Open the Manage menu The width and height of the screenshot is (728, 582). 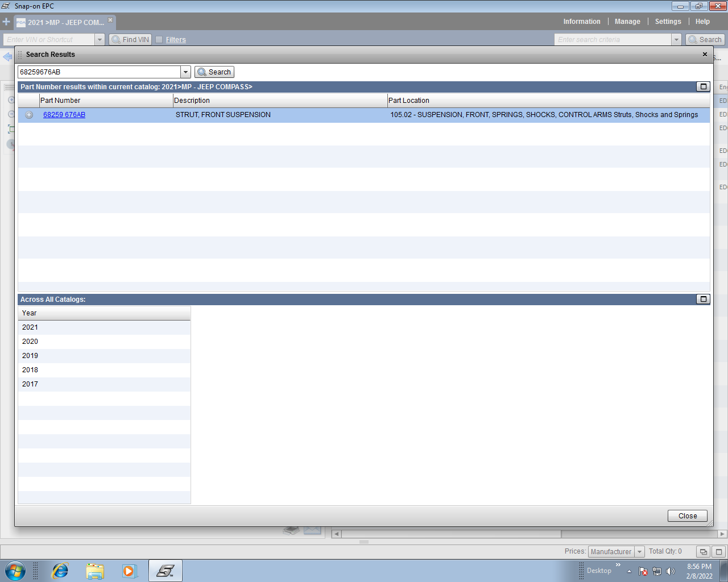627,22
